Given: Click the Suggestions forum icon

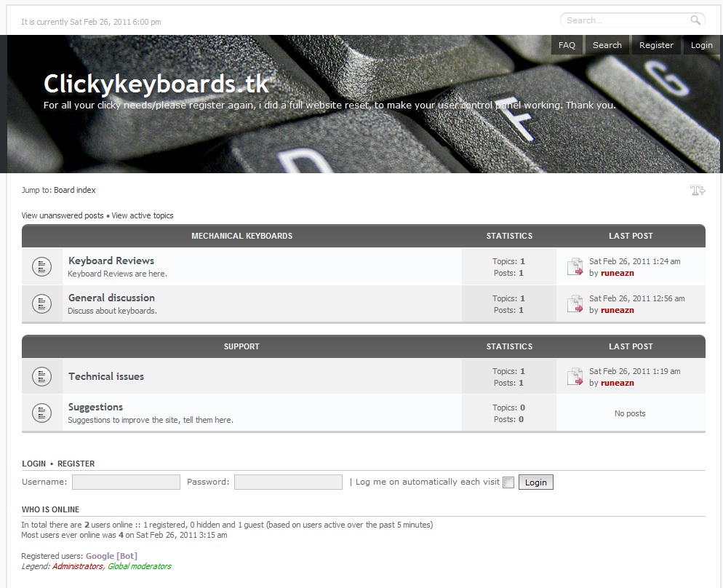Looking at the screenshot, I should click(41, 413).
